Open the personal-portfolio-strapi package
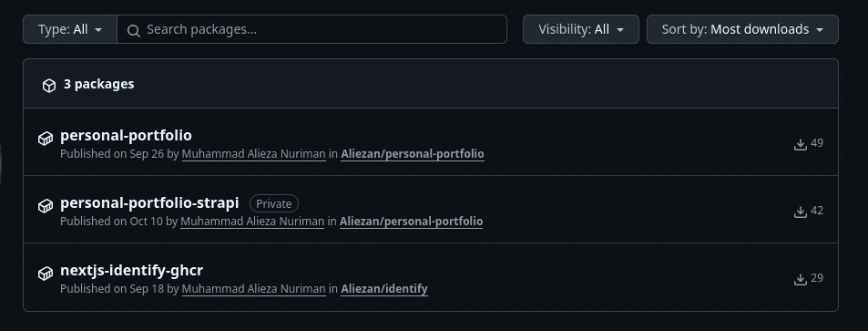Viewport: 868px width, 331px height. click(x=149, y=203)
